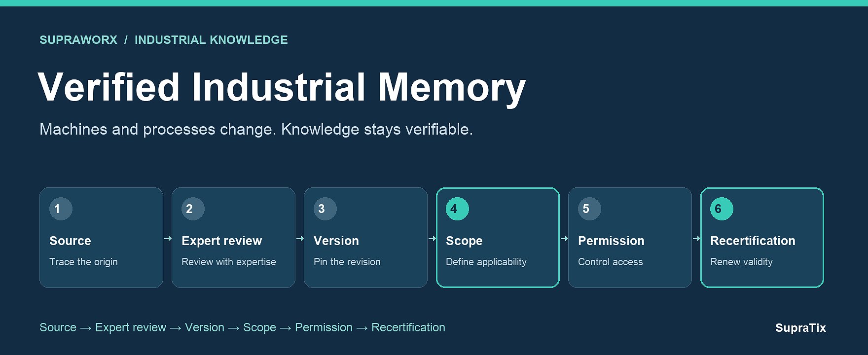Screen dimensions: 868x355
Task: Click the step 5 number badge
Action: (589, 209)
